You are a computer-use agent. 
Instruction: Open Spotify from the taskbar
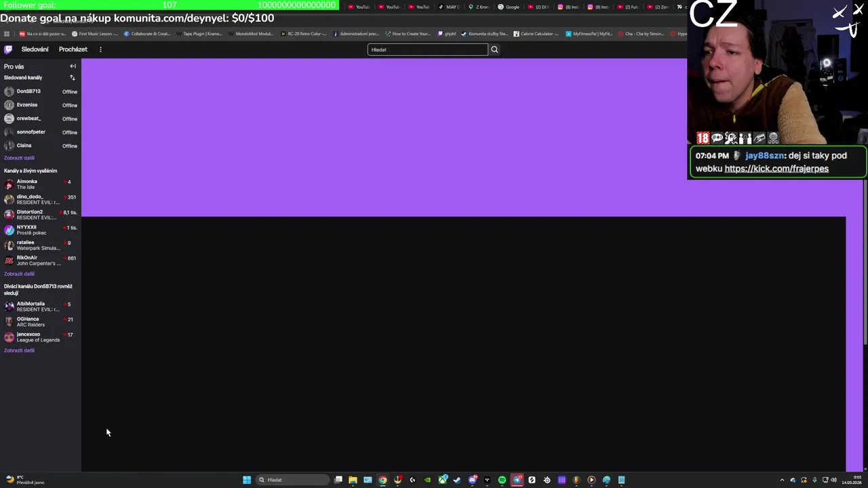[x=502, y=480]
